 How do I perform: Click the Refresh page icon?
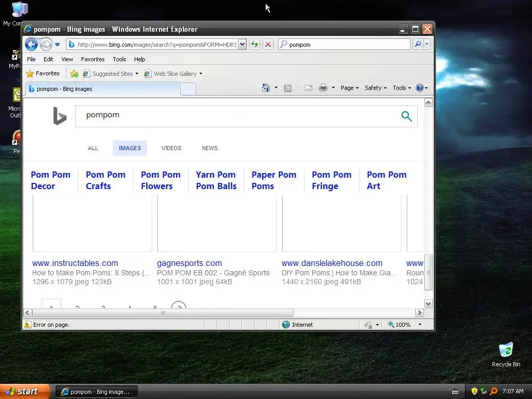(255, 44)
